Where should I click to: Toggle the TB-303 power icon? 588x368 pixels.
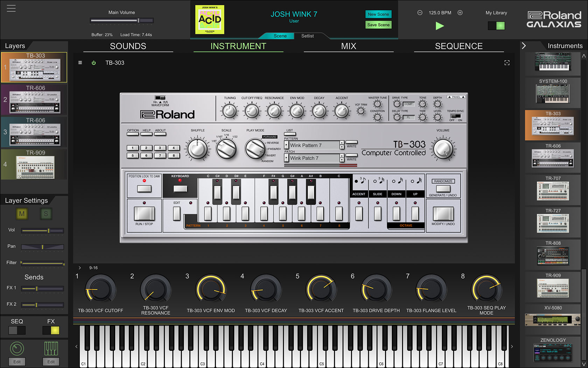[x=93, y=63]
